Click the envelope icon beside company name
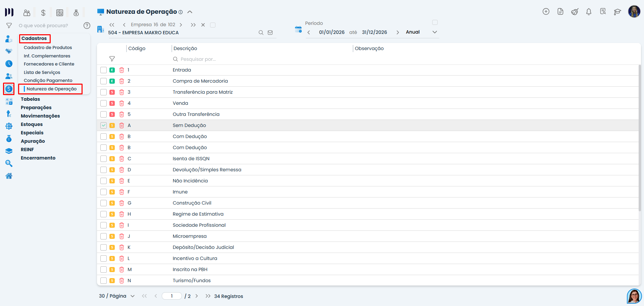 pos(270,33)
